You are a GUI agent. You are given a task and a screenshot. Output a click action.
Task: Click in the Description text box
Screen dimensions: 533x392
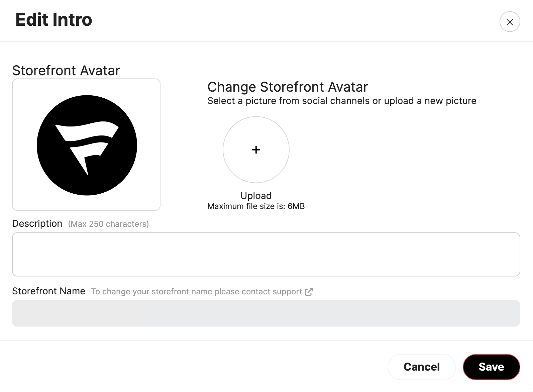coord(266,254)
